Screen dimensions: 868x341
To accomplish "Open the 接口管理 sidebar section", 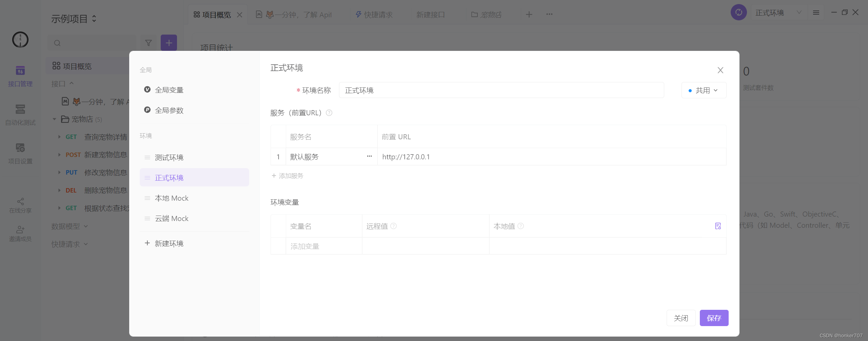I will coord(20,77).
